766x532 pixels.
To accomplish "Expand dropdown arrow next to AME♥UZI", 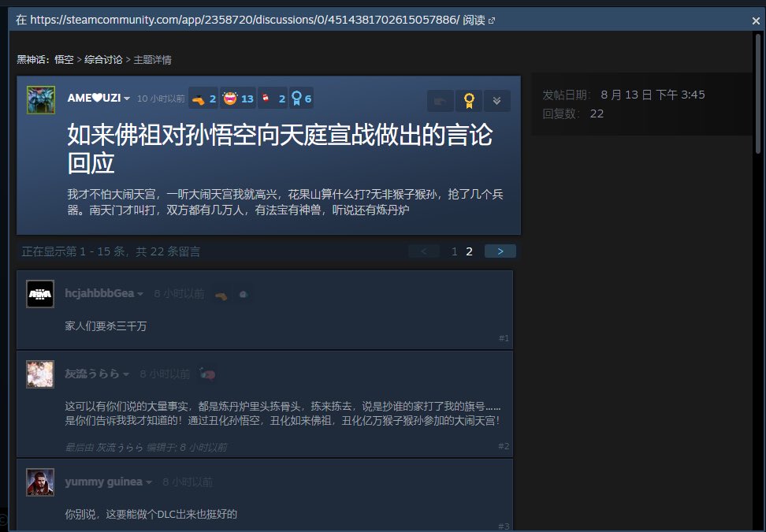I will tap(127, 99).
